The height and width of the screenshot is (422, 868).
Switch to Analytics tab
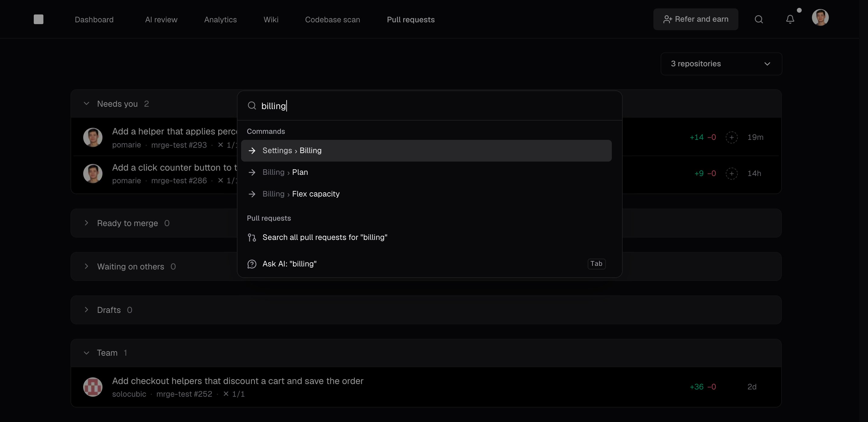[x=220, y=20]
